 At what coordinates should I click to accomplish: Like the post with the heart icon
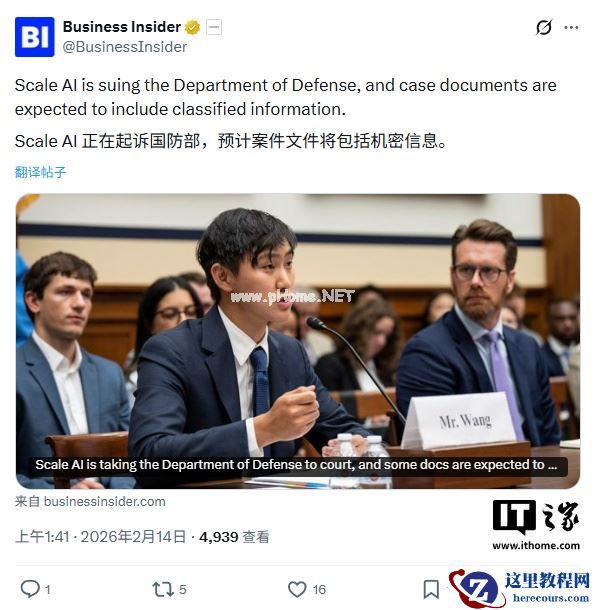coord(297,589)
